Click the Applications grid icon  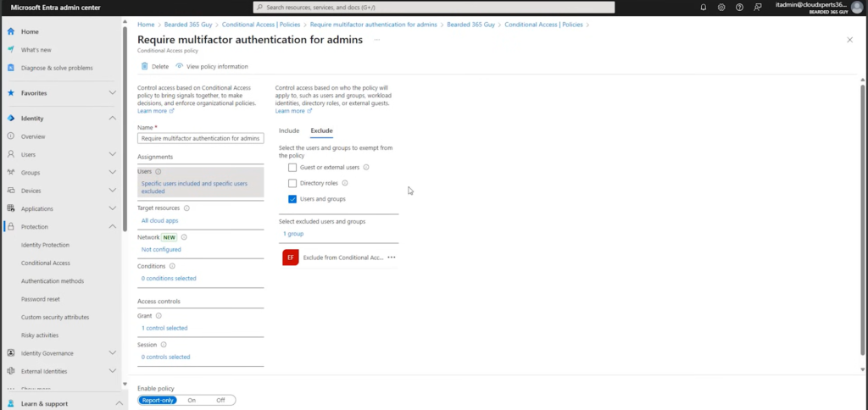pyautogui.click(x=10, y=208)
